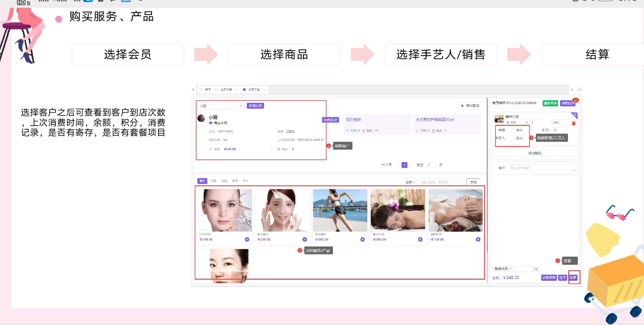Click the total amount ¥240.00

coord(511,278)
